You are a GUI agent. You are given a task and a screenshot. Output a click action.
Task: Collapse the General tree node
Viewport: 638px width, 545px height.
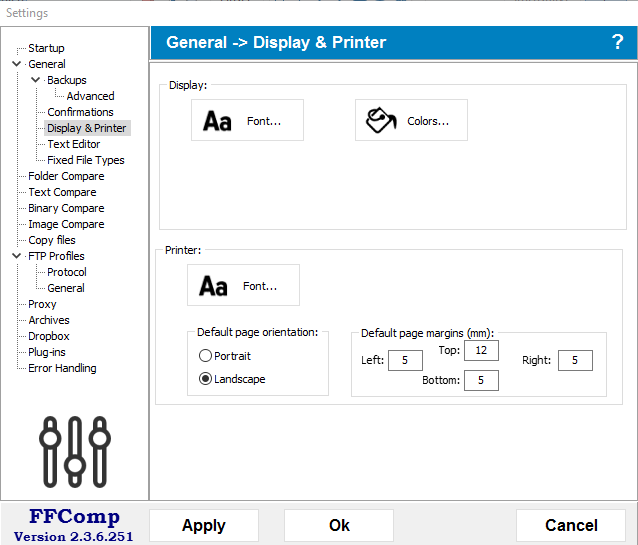tap(17, 64)
